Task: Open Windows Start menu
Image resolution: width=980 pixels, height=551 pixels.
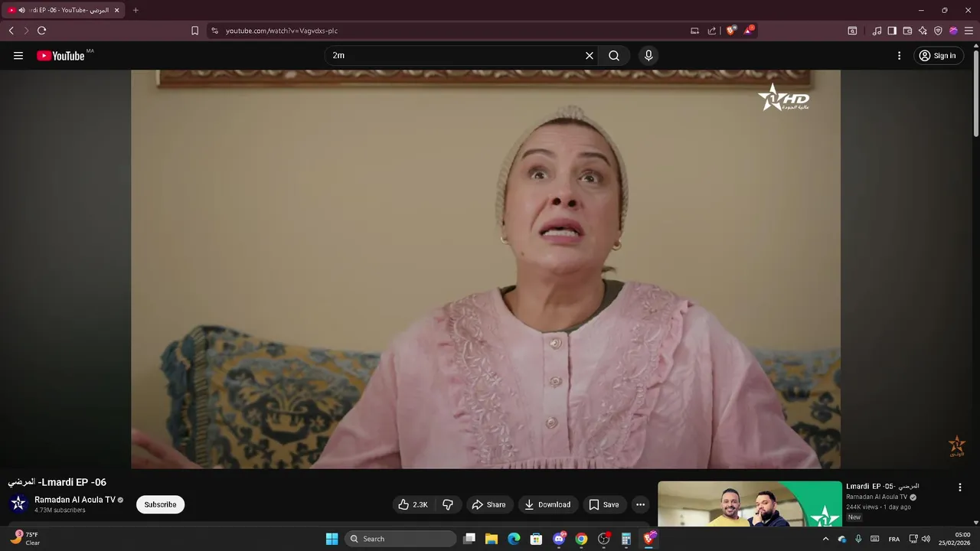Action: pos(332,539)
